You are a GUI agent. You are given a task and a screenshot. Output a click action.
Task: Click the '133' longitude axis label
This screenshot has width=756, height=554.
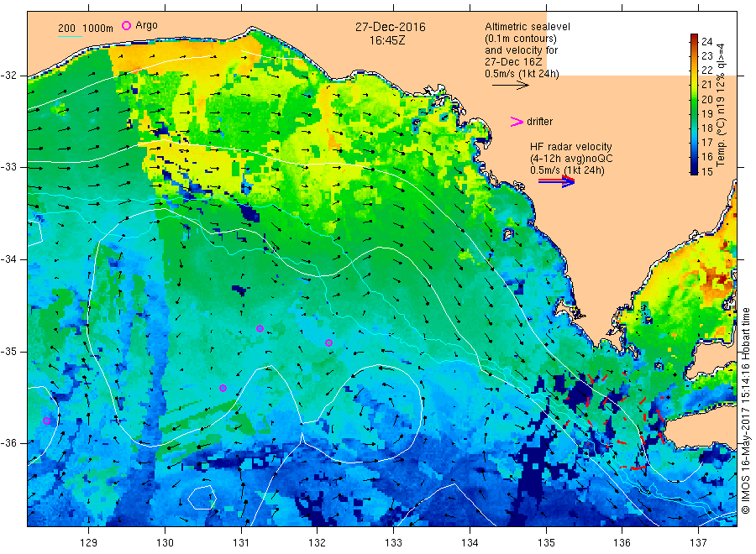(x=393, y=543)
